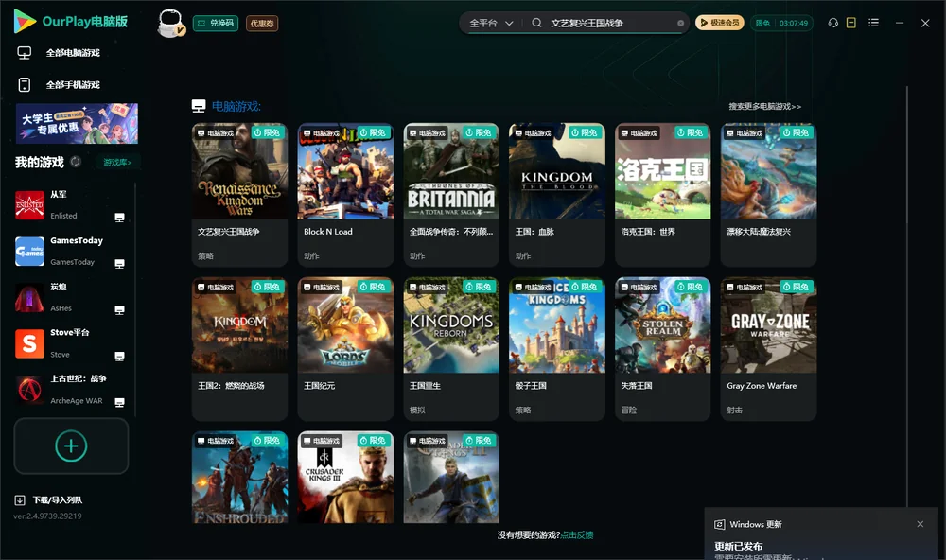Click the 兑换码 redeem code button
The width and height of the screenshot is (946, 560).
pyautogui.click(x=216, y=23)
